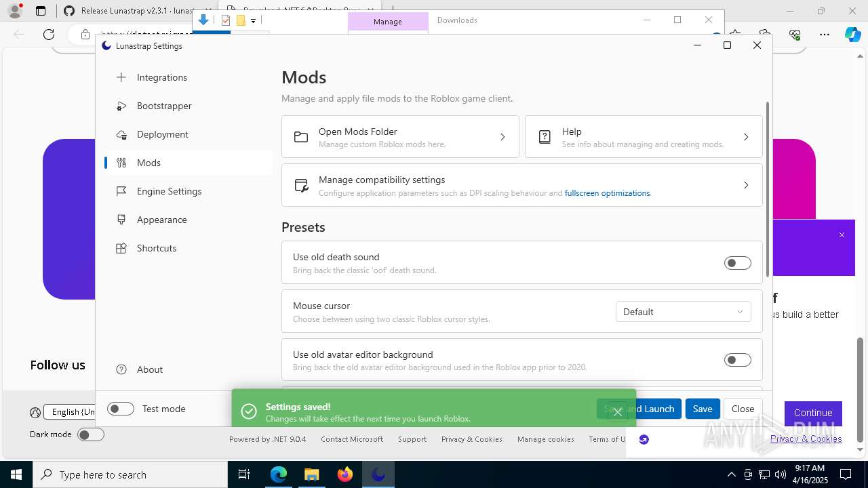
Task: Open File Explorer from the taskbar
Action: (311, 474)
